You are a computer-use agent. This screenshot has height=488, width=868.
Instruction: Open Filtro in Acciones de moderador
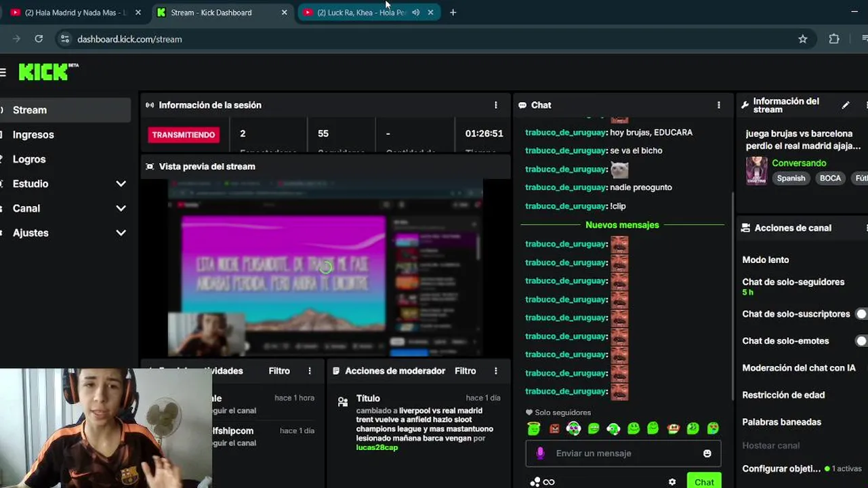(466, 371)
